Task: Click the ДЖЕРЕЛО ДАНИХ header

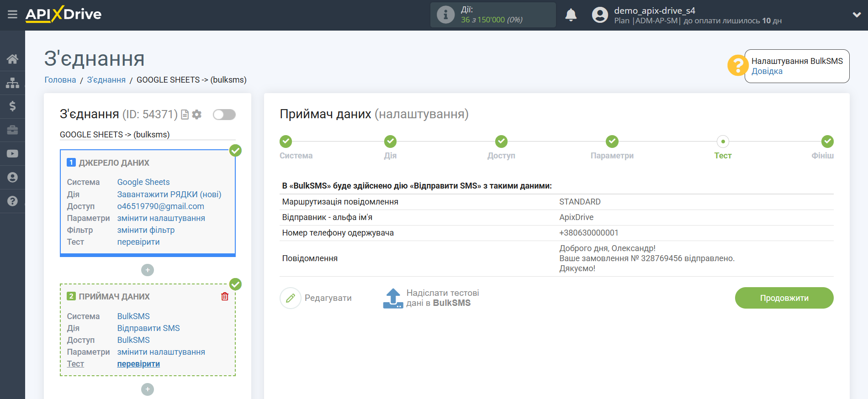Action: [x=114, y=163]
